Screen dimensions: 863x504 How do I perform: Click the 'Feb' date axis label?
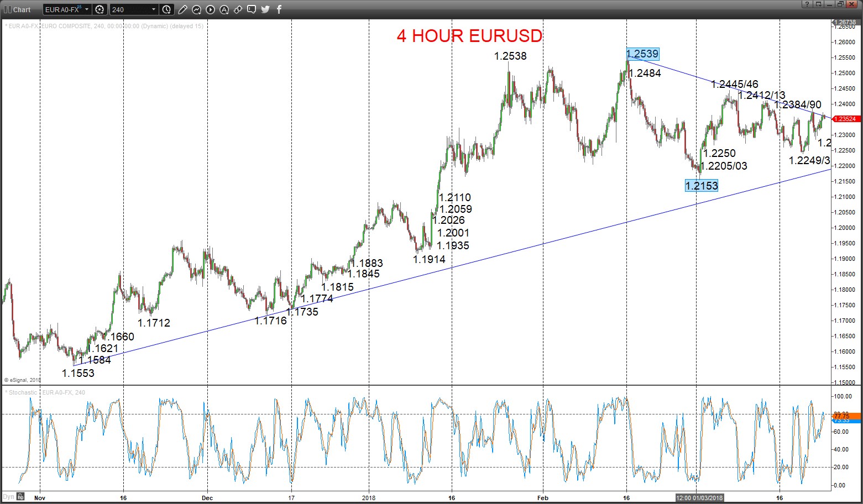tap(543, 498)
